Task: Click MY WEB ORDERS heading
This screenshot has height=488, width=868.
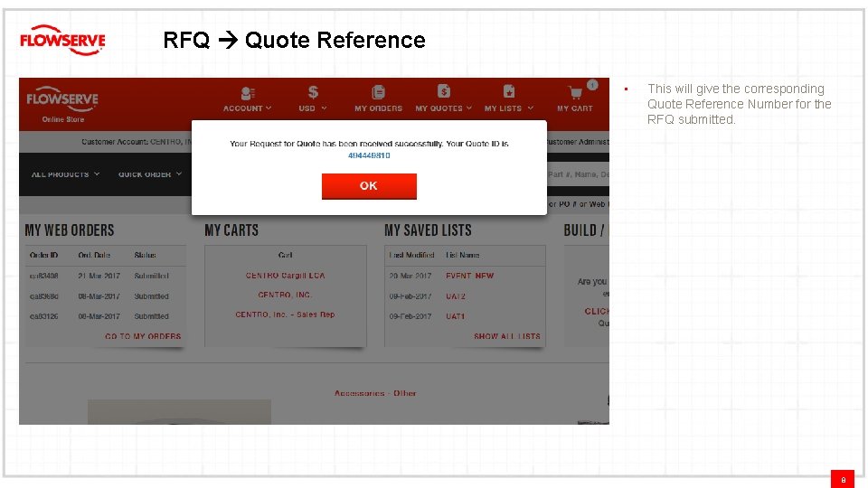Action: (x=70, y=230)
